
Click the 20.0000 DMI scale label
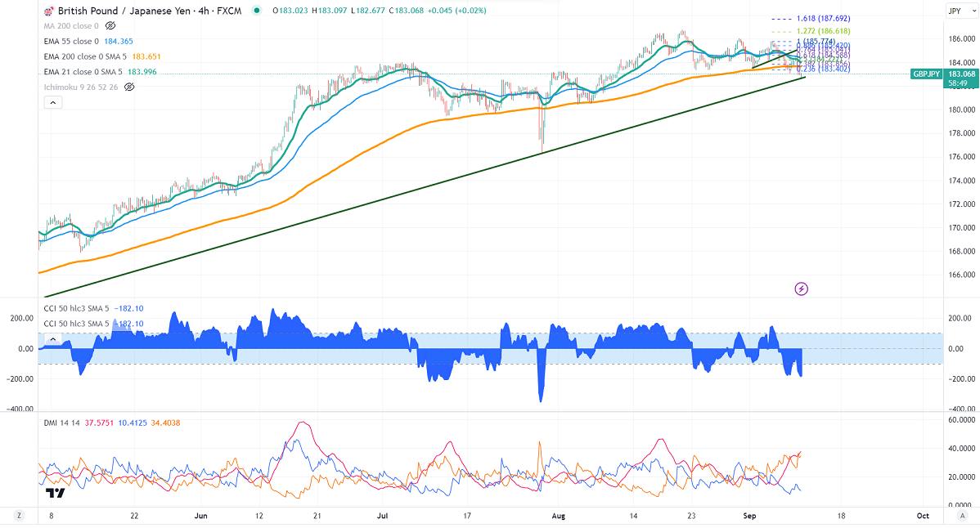point(962,477)
